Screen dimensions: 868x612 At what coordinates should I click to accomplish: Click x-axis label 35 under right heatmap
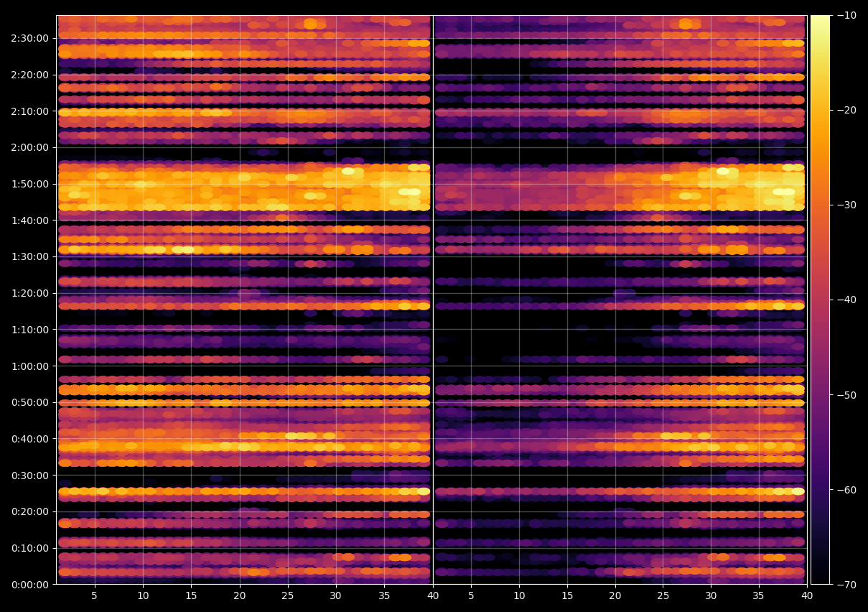[x=760, y=596]
